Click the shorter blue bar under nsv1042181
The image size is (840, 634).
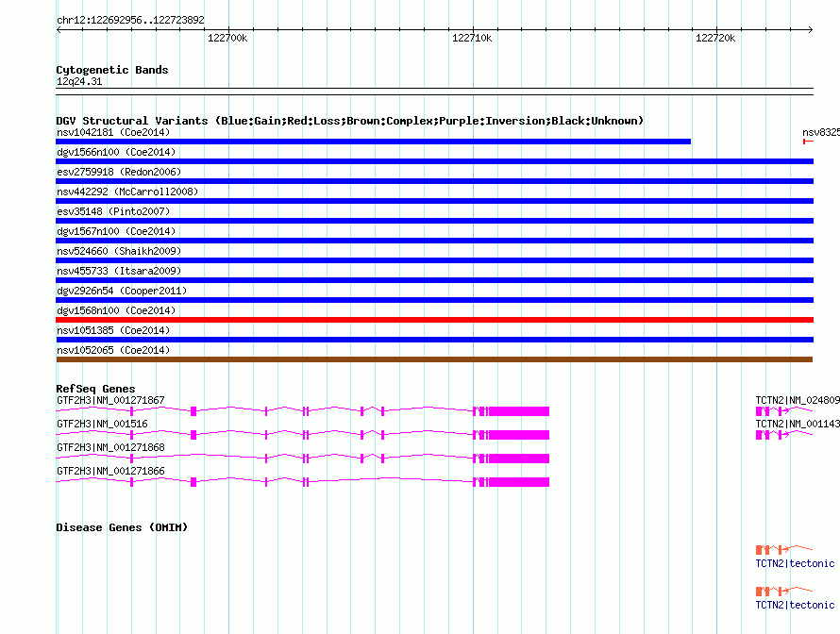[x=374, y=142]
